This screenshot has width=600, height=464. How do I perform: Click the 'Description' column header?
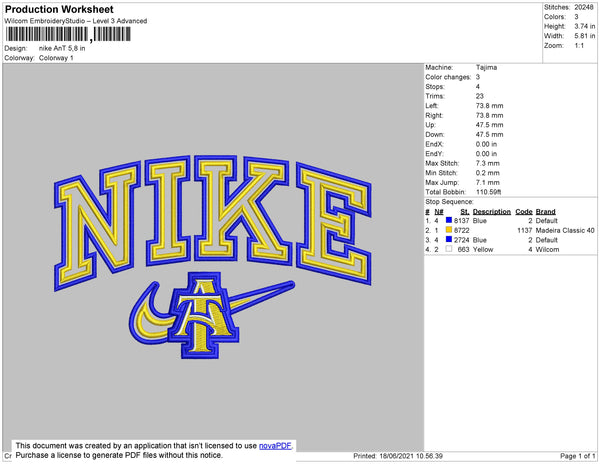pos(492,212)
